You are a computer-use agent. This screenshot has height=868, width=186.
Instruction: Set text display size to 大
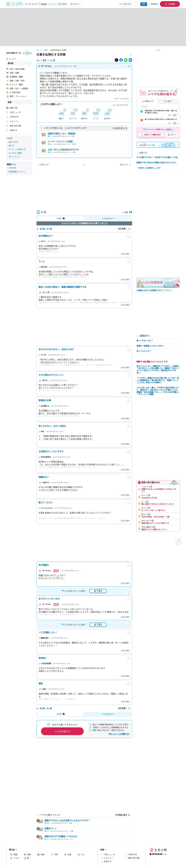[30, 53]
